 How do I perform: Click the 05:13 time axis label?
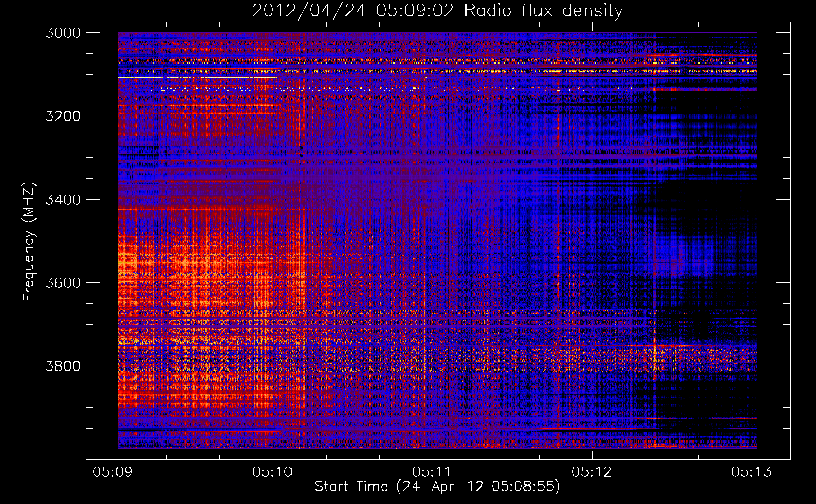[x=752, y=472]
